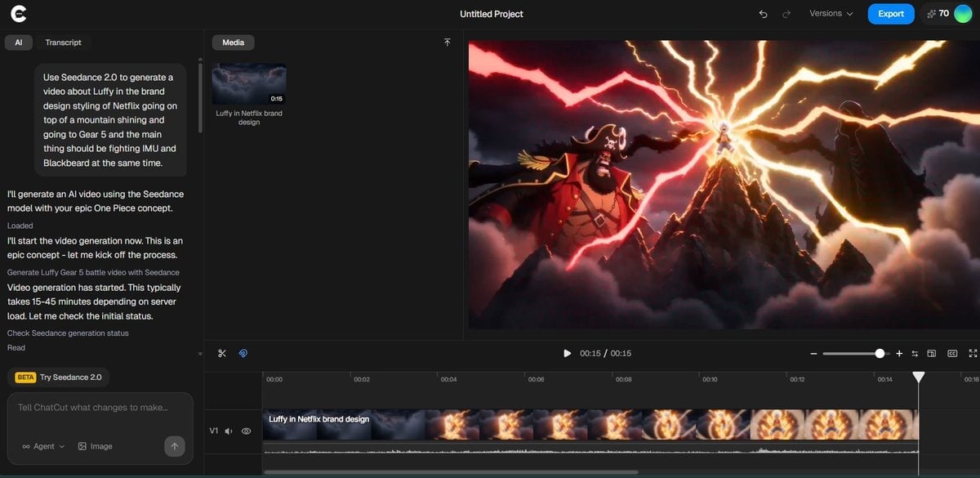Screen dimensions: 980x478
Task: Switch to the Transcript tab
Action: click(63, 42)
